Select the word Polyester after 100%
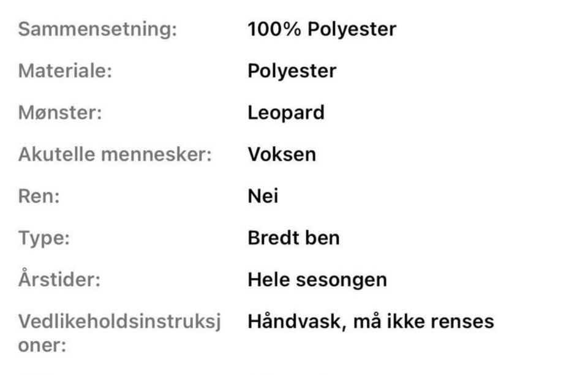 pos(352,29)
